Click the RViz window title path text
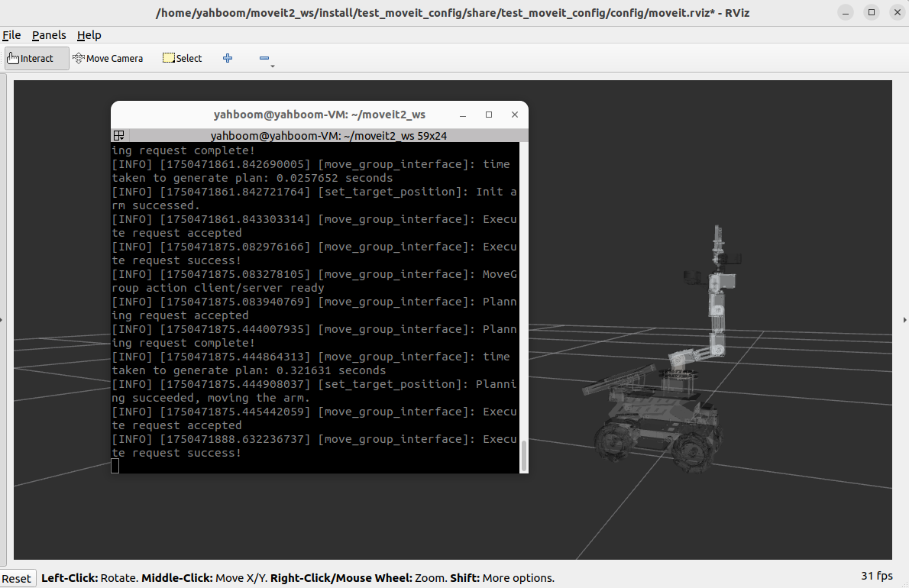909x588 pixels. tap(453, 13)
